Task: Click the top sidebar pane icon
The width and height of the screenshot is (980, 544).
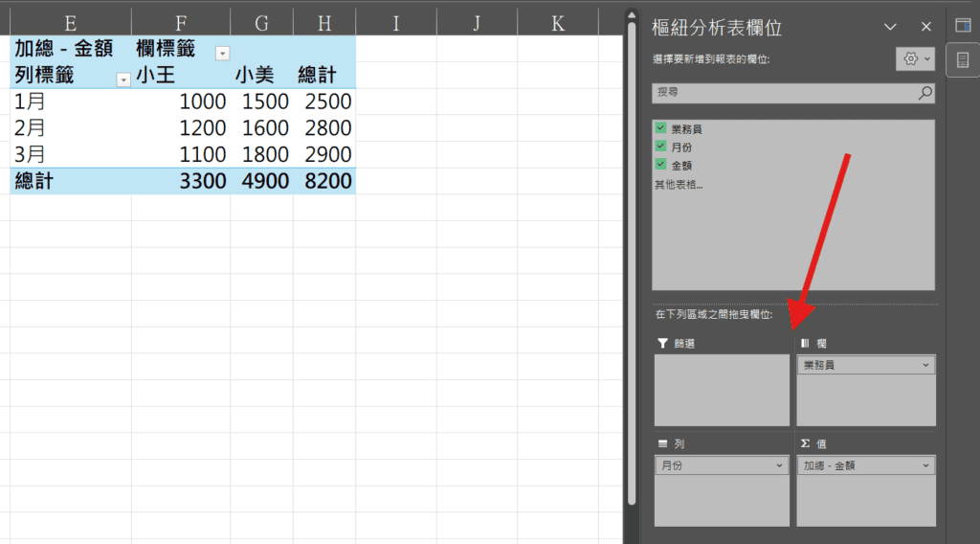Action: tap(963, 26)
